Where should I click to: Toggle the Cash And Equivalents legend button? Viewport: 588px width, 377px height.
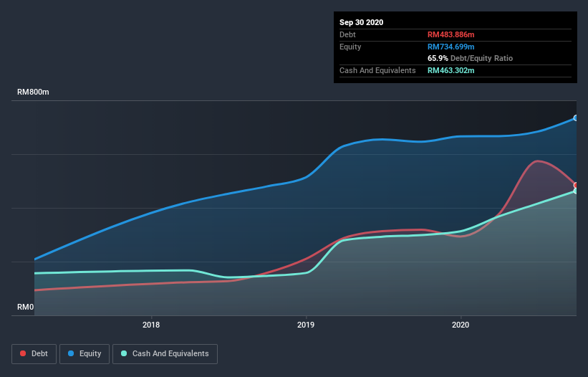point(165,354)
